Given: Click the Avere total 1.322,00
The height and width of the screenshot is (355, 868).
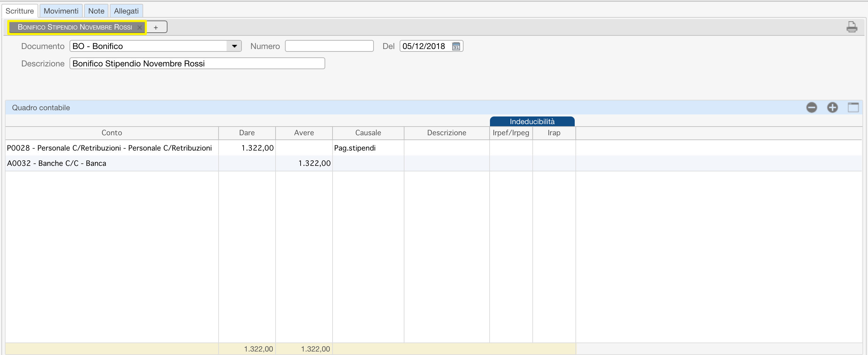Looking at the screenshot, I should [316, 349].
